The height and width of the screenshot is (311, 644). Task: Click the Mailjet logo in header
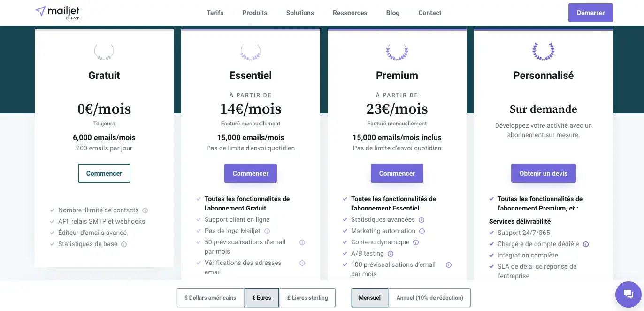click(x=57, y=13)
